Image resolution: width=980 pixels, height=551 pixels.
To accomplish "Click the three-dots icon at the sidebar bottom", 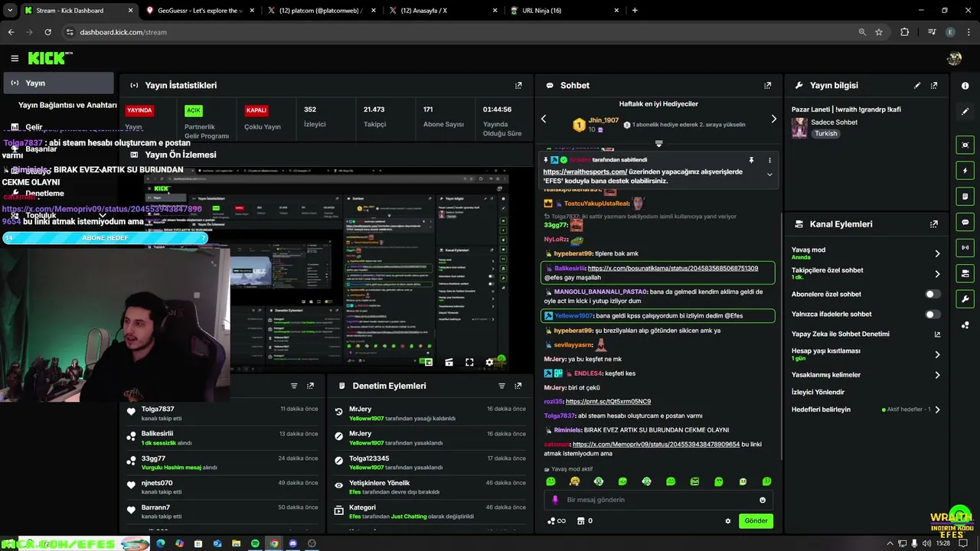I will click(x=965, y=325).
